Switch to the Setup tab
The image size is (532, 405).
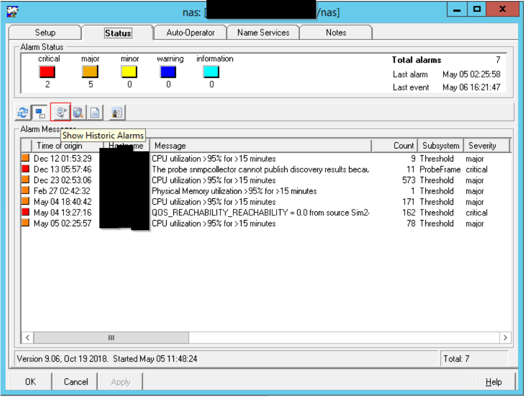(45, 33)
